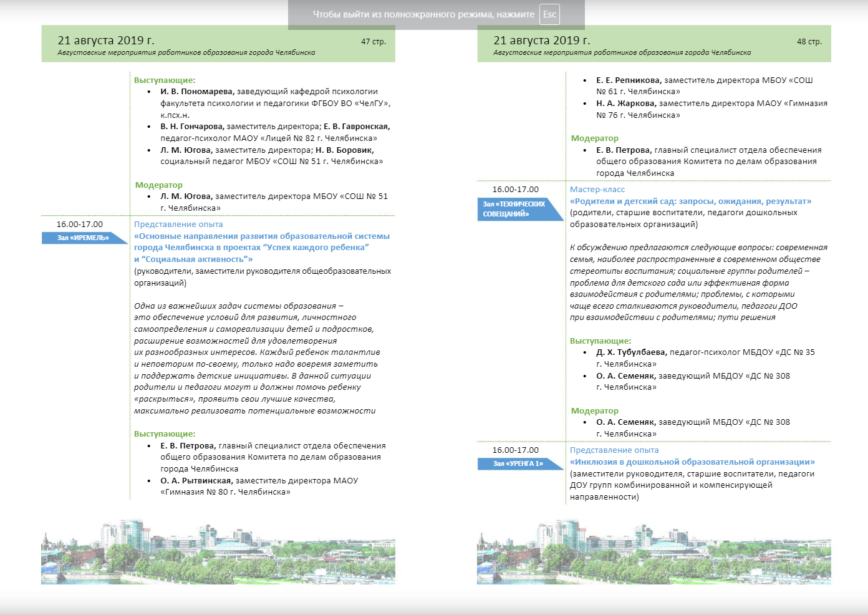868x615 pixels.
Task: Click paragraph starting «Одна из важнейших задач»
Action: click(x=256, y=359)
